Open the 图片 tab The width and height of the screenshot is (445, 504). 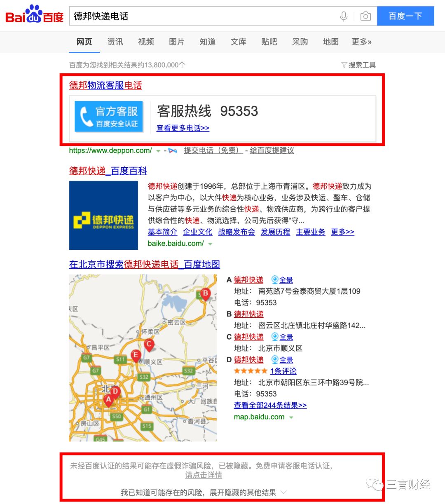177,42
